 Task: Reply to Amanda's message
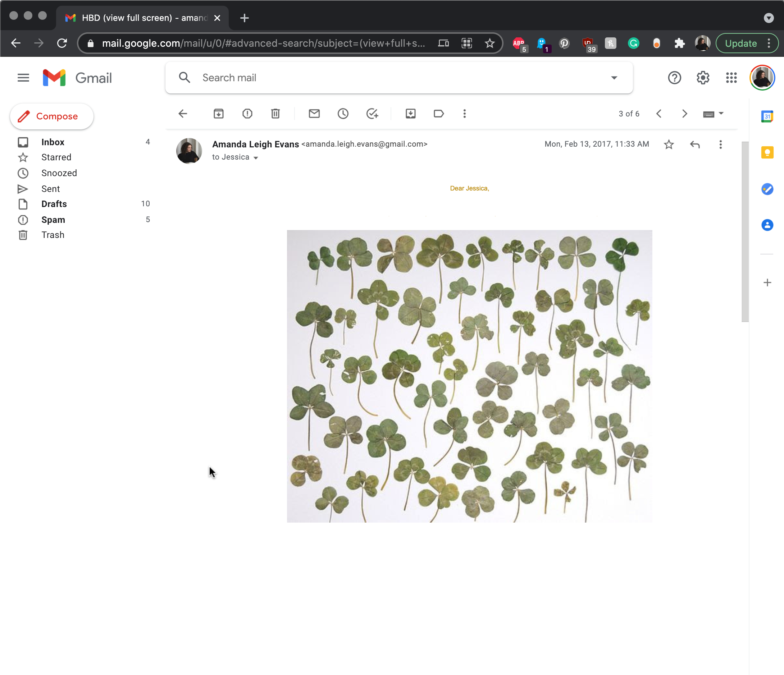pyautogui.click(x=695, y=144)
